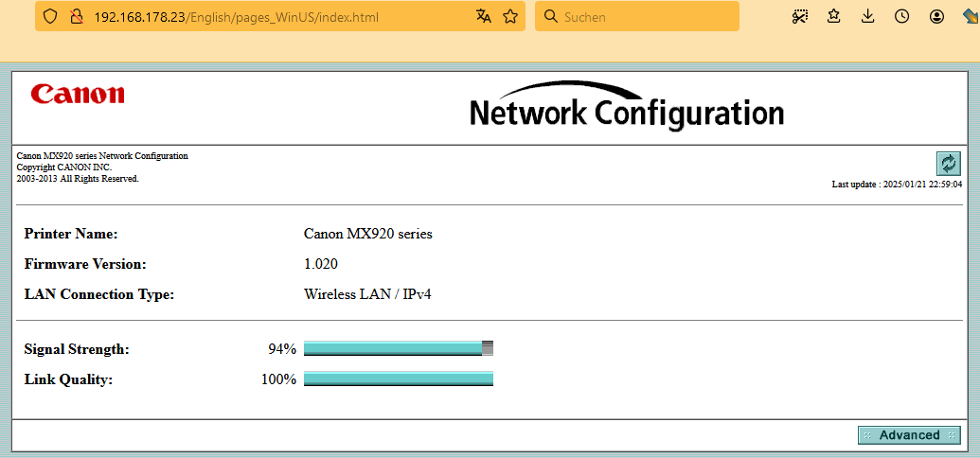Click the '100%' link quality value
This screenshot has height=458, width=980.
coord(278,379)
